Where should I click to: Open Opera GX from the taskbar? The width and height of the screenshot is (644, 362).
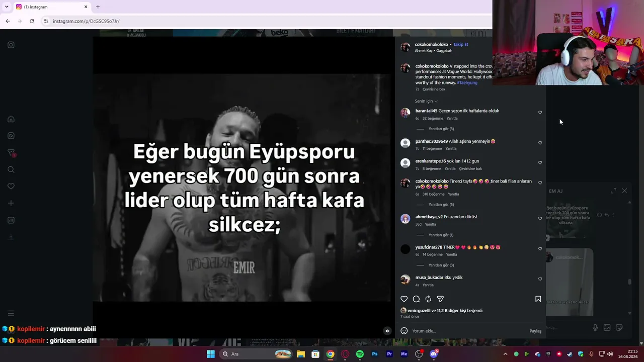pyautogui.click(x=345, y=354)
